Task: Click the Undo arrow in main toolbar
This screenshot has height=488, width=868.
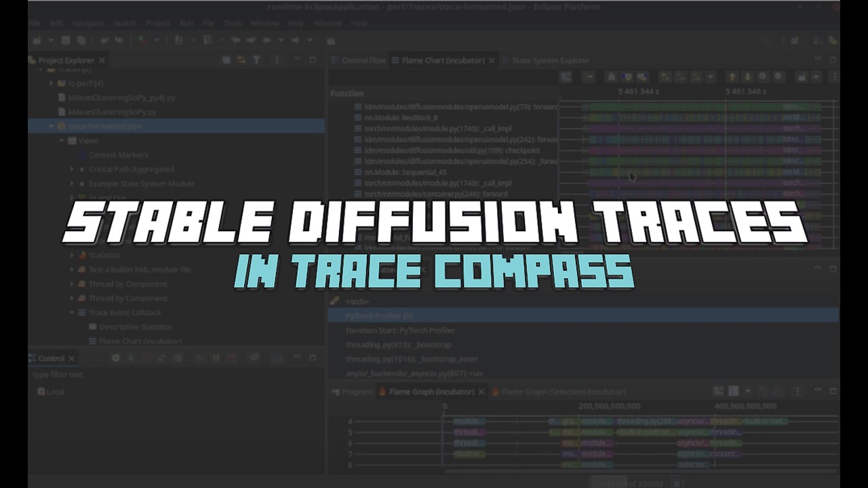Action: (104, 40)
